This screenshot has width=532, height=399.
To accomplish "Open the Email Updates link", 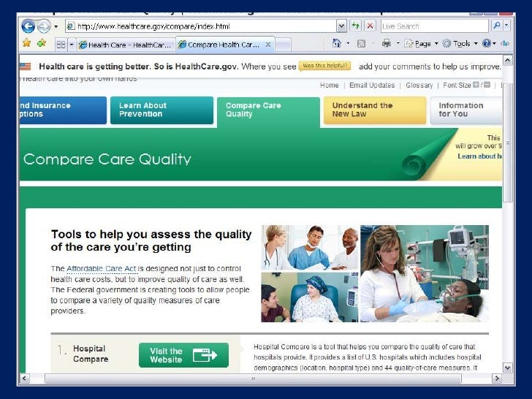I will pyautogui.click(x=372, y=85).
